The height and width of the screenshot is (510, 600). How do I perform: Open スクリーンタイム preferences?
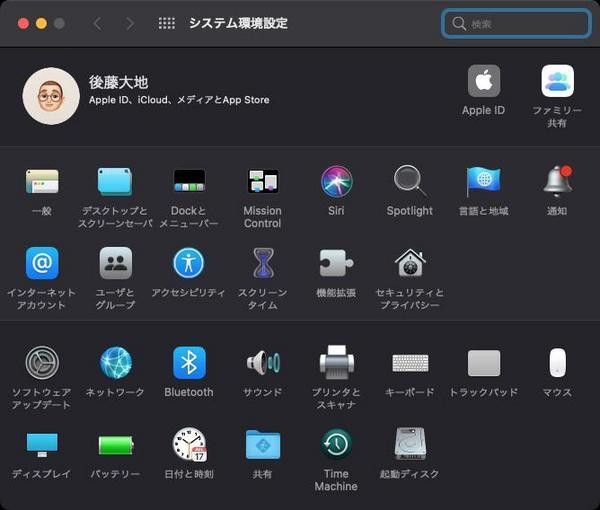click(263, 263)
